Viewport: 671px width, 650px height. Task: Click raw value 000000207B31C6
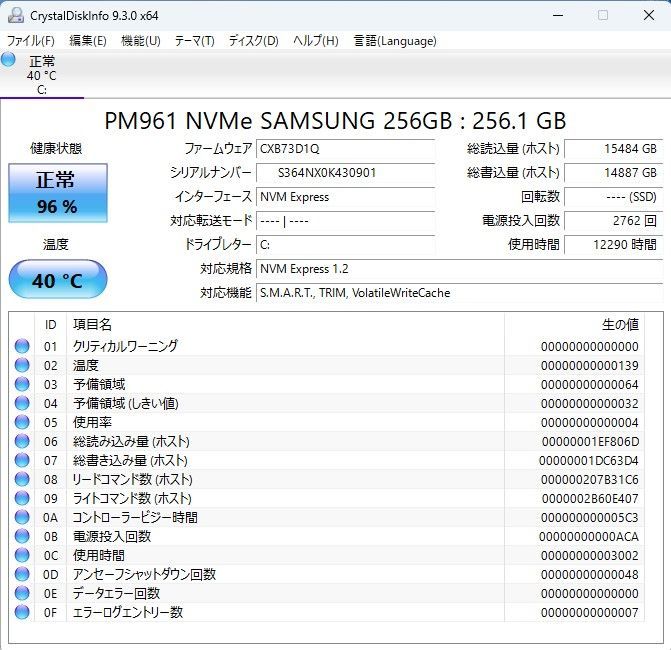(x=590, y=479)
